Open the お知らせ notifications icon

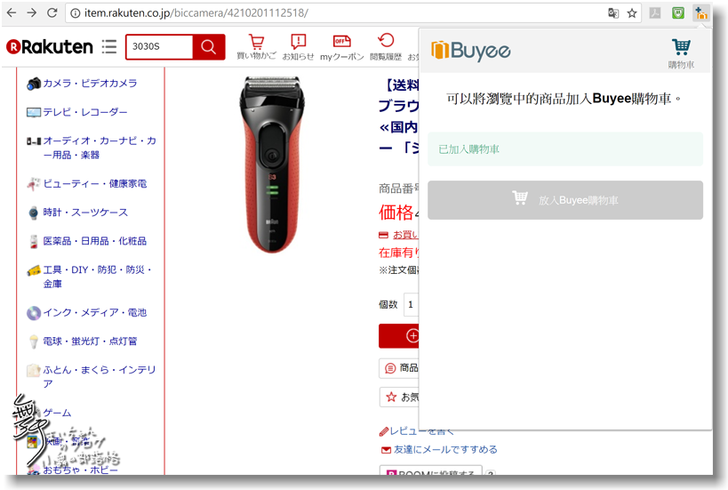(x=298, y=47)
